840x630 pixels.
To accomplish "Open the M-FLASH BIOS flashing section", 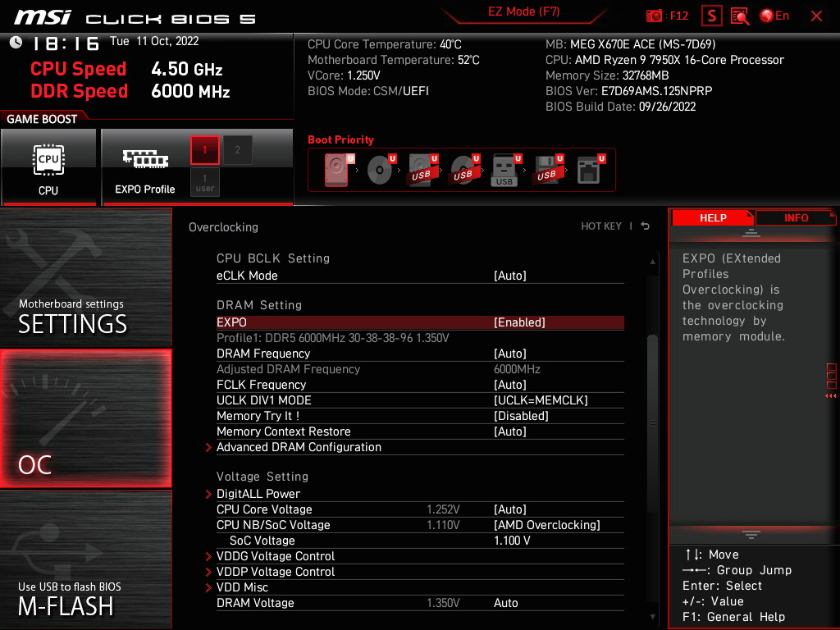I will pyautogui.click(x=85, y=559).
